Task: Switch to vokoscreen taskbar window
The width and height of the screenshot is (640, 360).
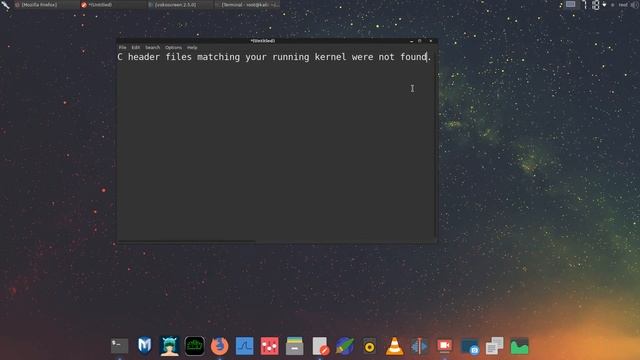Action: (x=180, y=5)
